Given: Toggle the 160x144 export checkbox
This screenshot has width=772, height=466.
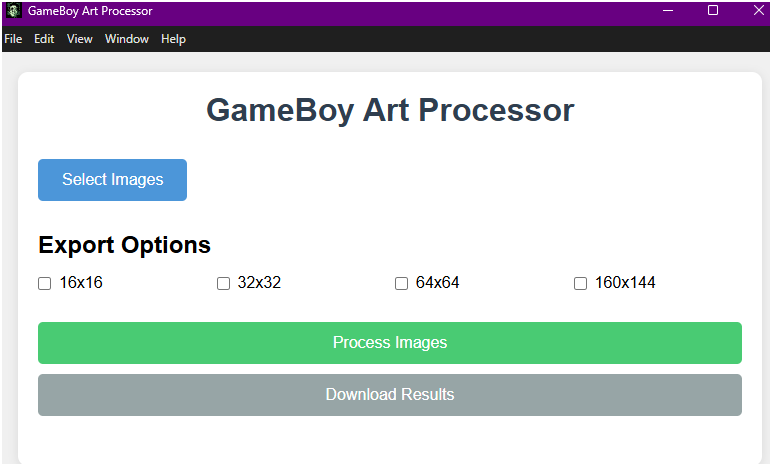Looking at the screenshot, I should [x=580, y=283].
